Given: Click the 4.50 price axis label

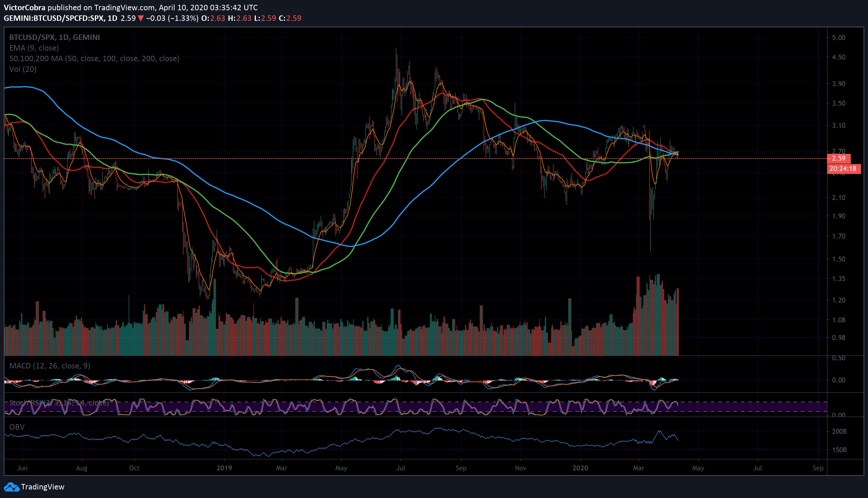Looking at the screenshot, I should [839, 57].
